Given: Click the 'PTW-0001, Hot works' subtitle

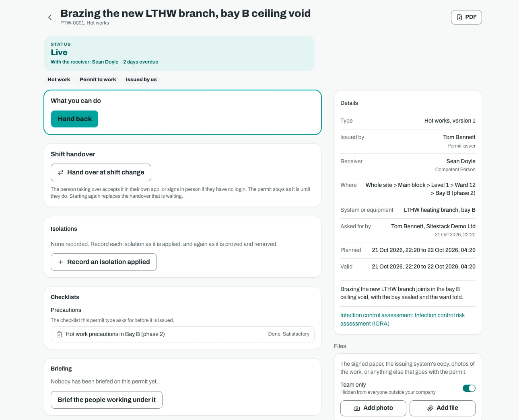Looking at the screenshot, I should (84, 23).
